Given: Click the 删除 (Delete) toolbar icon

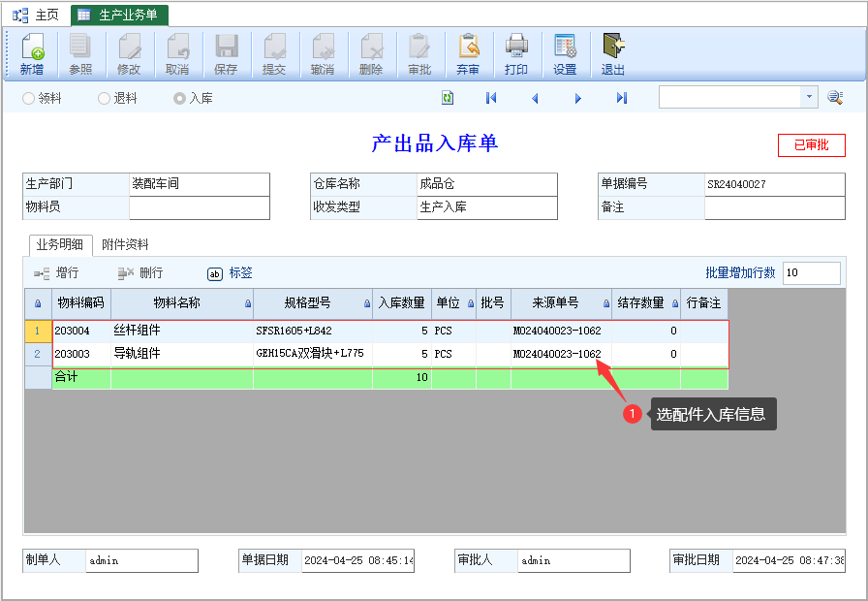Looking at the screenshot, I should point(371,54).
